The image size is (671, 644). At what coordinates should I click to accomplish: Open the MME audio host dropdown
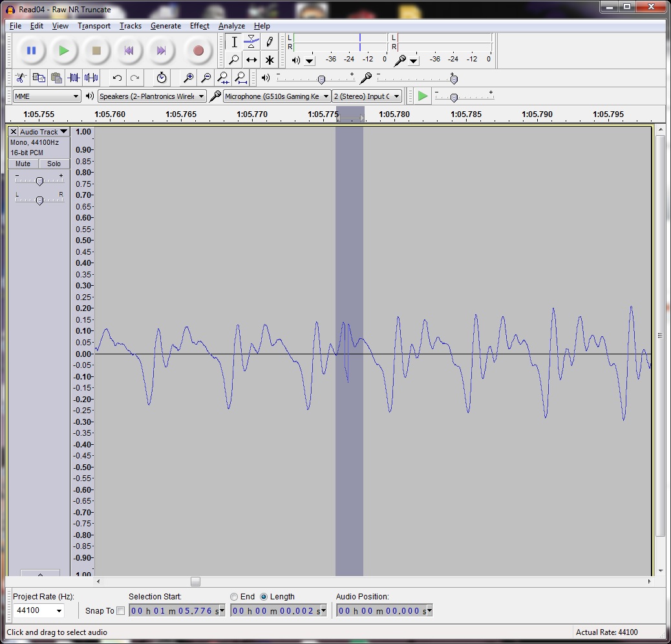[x=47, y=96]
